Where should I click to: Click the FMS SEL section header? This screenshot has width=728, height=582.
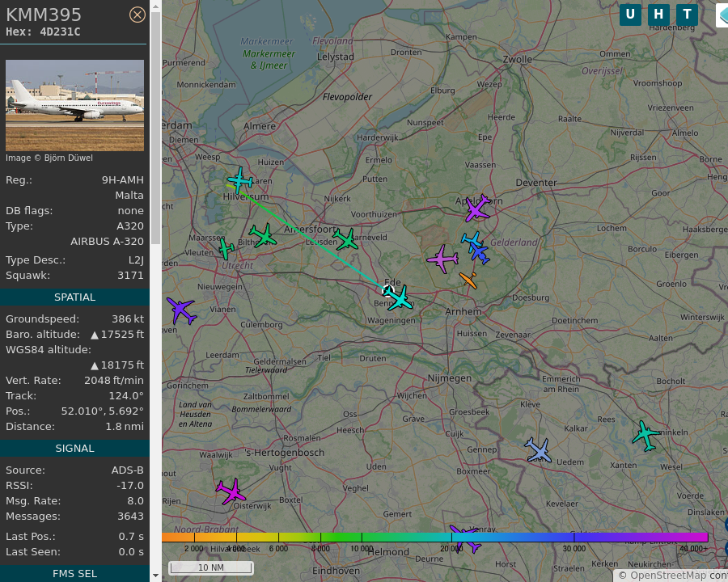point(74,574)
